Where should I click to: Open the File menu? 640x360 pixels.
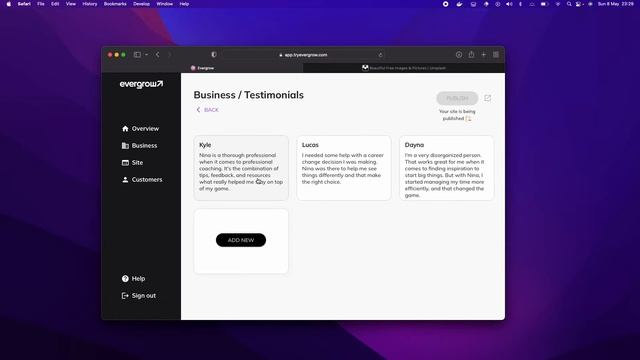point(41,4)
